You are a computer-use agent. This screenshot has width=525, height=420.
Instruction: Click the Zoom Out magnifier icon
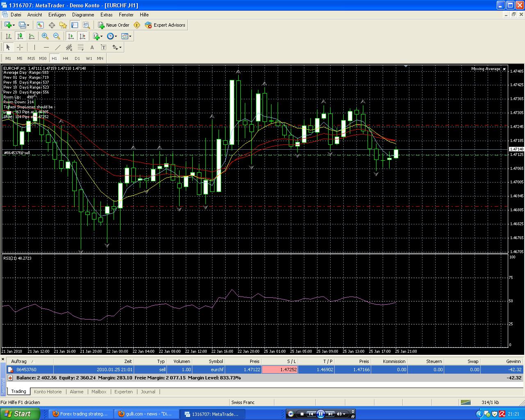coord(57,36)
